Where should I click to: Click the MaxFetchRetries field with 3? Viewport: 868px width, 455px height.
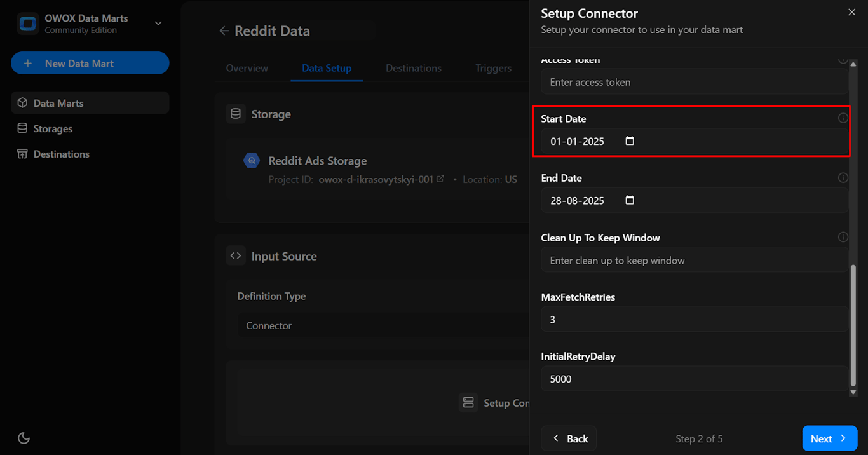pyautogui.click(x=695, y=319)
